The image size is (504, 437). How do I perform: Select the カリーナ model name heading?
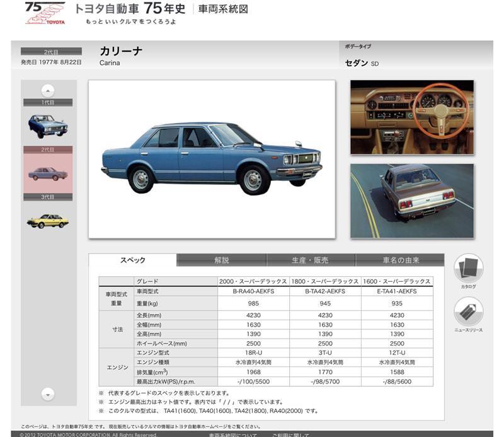point(121,51)
